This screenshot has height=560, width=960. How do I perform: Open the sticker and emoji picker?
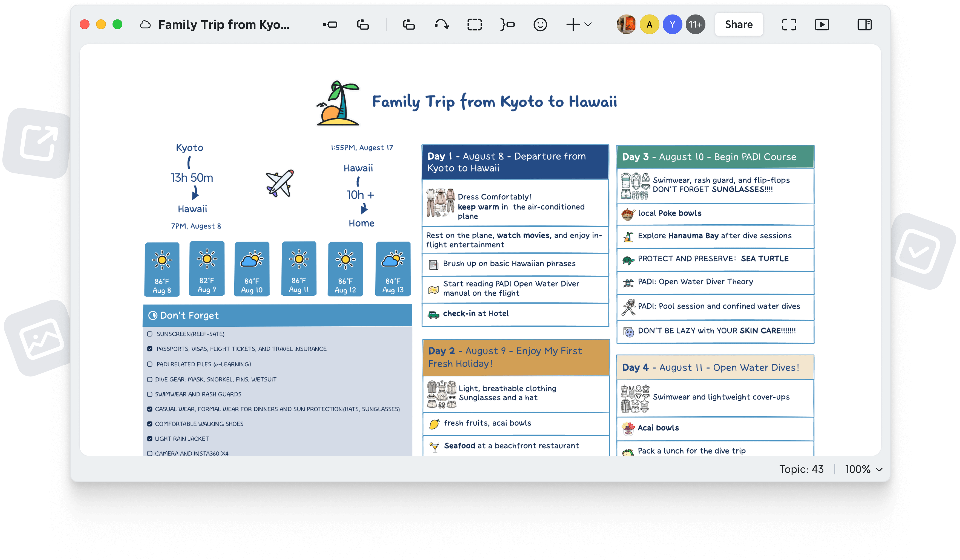coord(540,24)
